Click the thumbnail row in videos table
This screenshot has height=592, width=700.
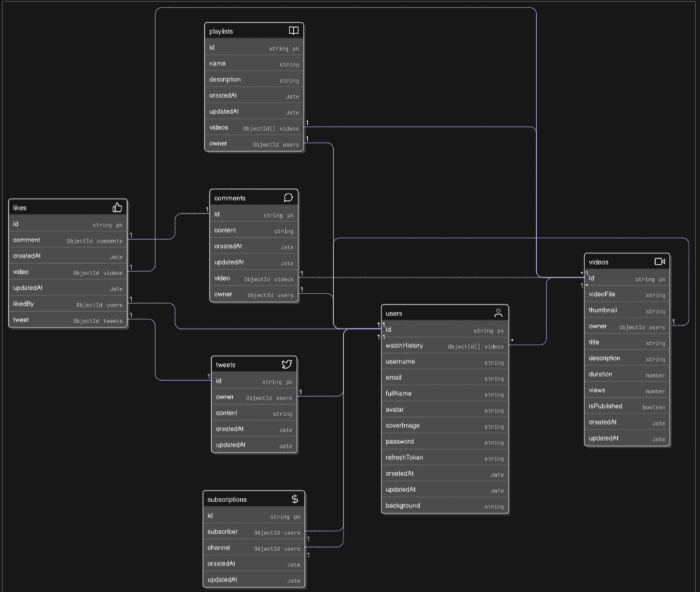(627, 311)
